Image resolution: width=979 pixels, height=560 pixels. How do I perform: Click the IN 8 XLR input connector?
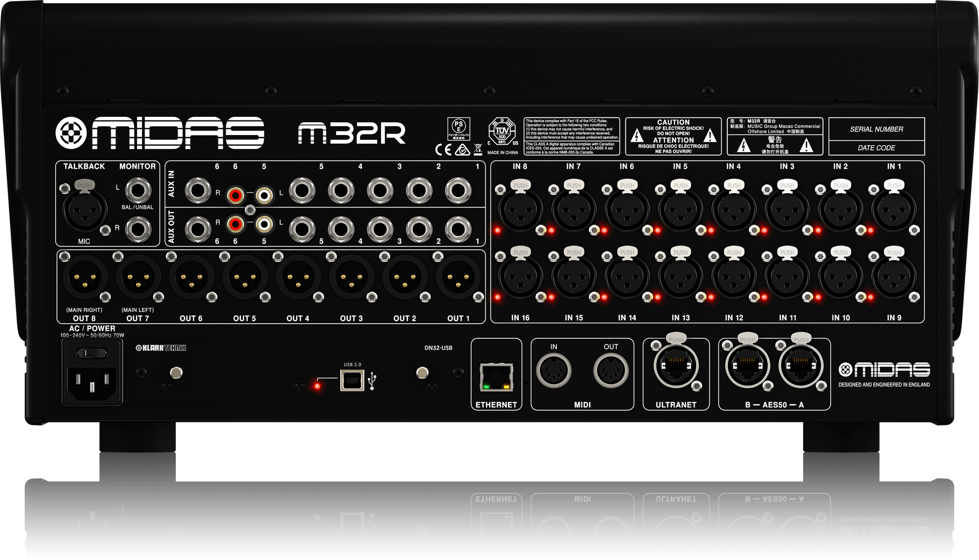(x=520, y=210)
